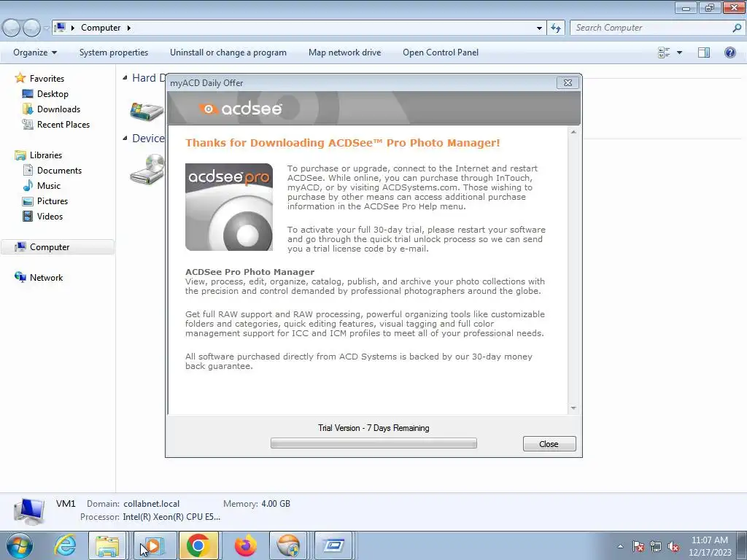747x560 pixels.
Task: Click the change view icon
Action: pos(664,52)
